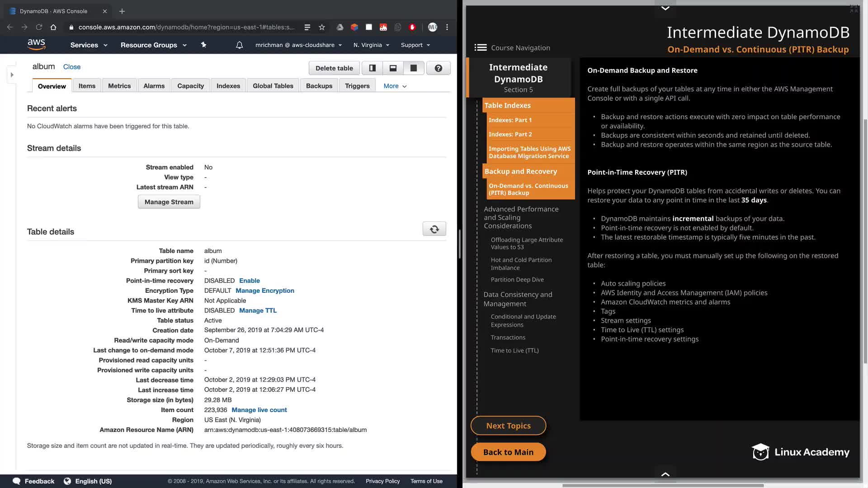Viewport: 868px width, 488px height.
Task: Select Partition Deep Dive lesson
Action: tap(517, 280)
